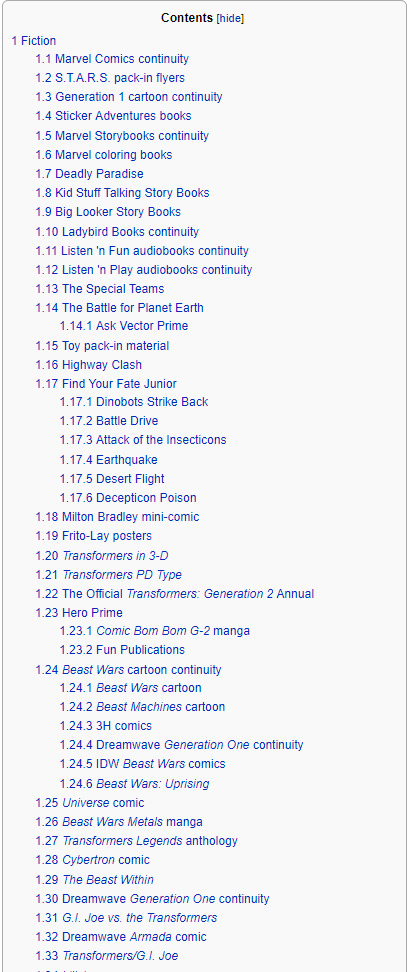407x972 pixels.
Task: Open 1.4 Sticker Adventures books
Action: click(x=113, y=115)
